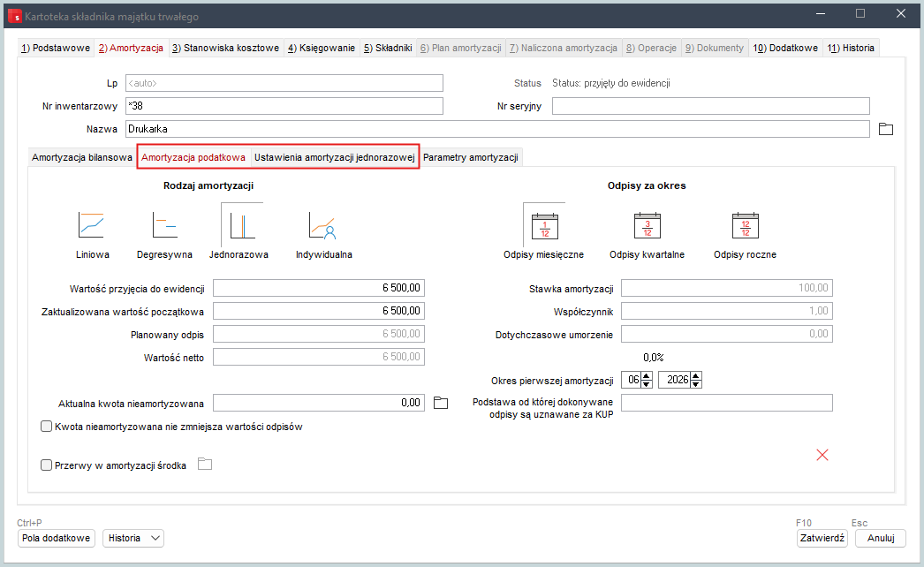The image size is (924, 567).
Task: Increase the month in Okres pierwszej amortyzacji
Action: pyautogui.click(x=647, y=375)
